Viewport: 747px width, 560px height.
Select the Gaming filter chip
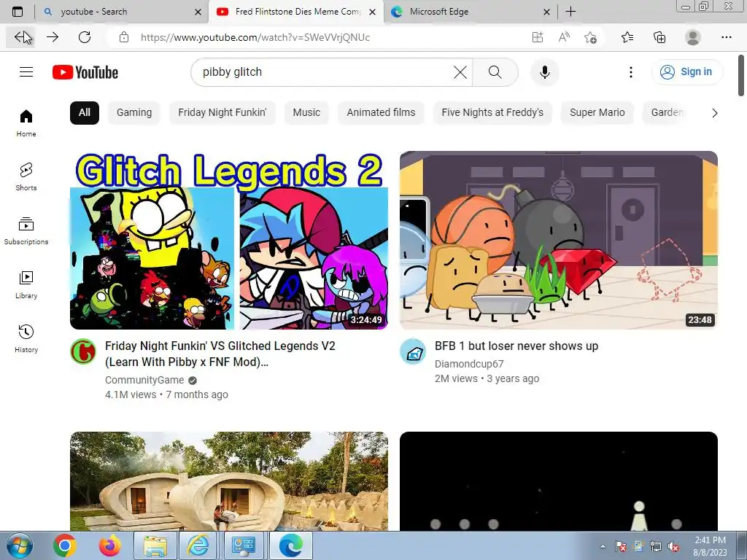click(x=134, y=112)
